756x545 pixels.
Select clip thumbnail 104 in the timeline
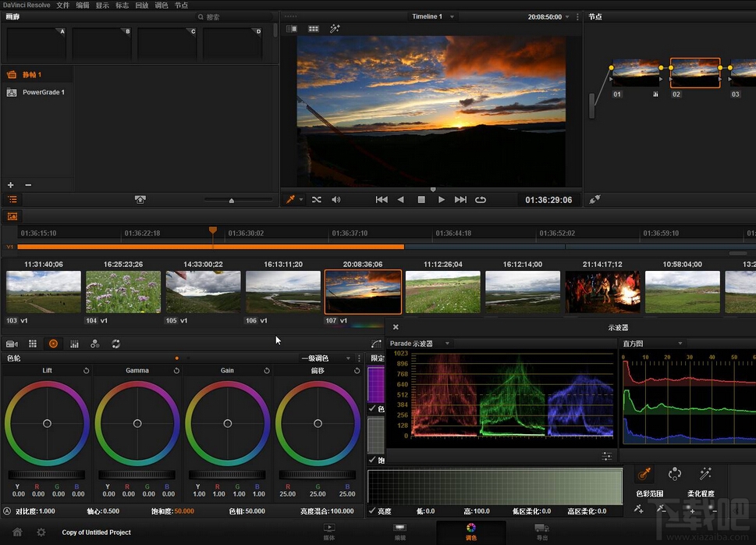(x=123, y=292)
